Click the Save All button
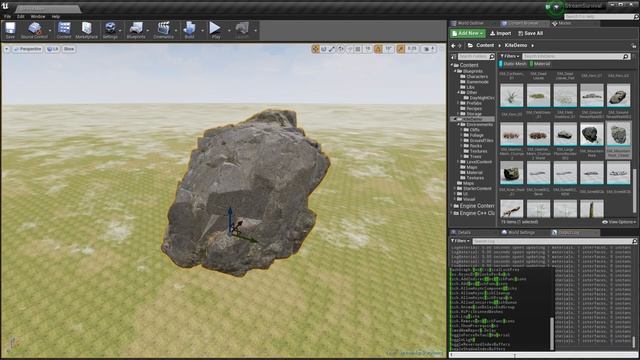Screen dimensions: 640x360 (531, 33)
